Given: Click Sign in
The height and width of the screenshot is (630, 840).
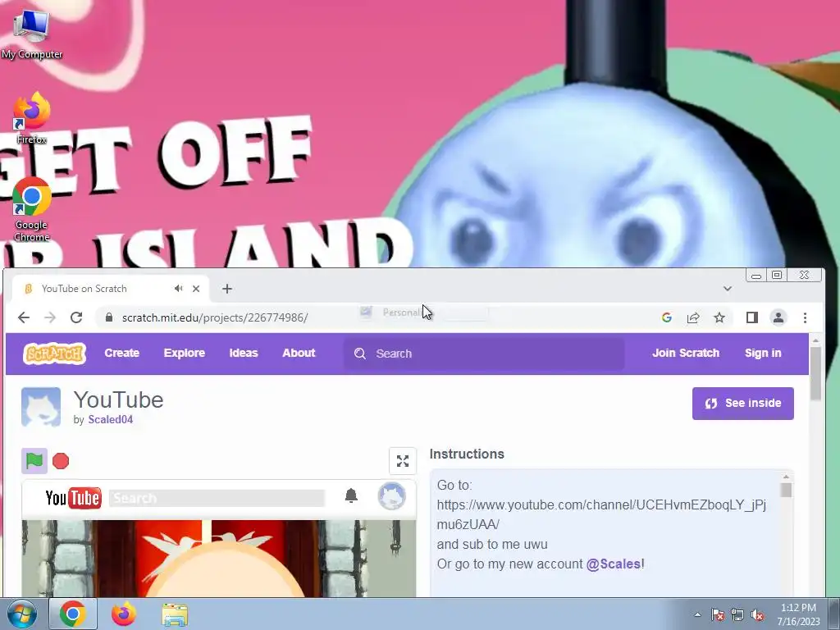Looking at the screenshot, I should coord(763,353).
